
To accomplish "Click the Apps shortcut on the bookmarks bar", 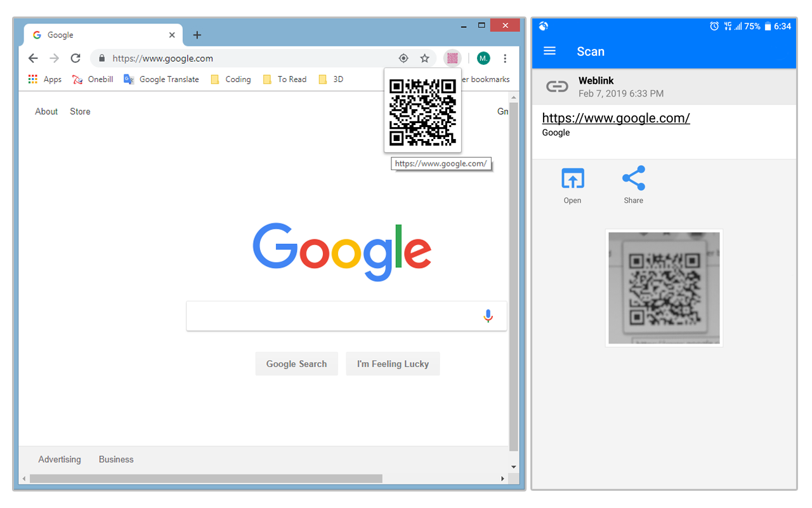I will click(44, 79).
